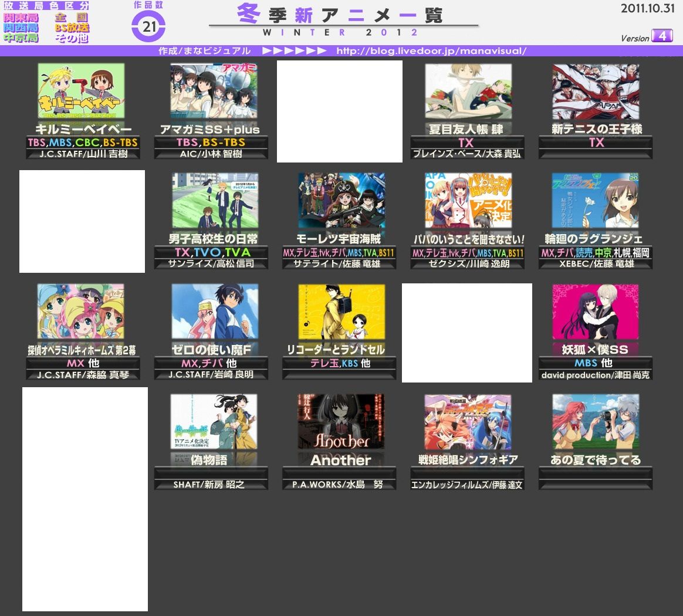Click the キルミーベイベー title label

tap(83, 130)
